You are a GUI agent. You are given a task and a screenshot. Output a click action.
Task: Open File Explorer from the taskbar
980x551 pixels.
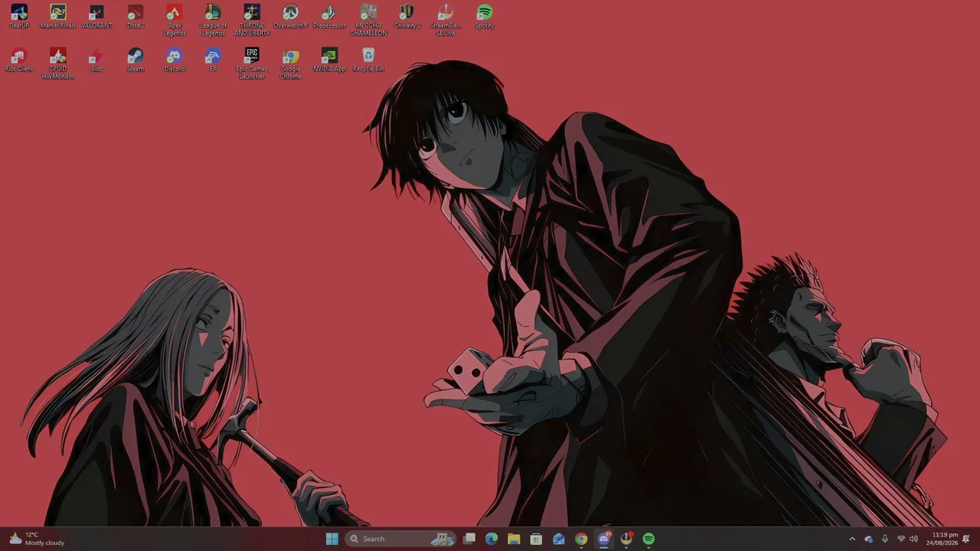pos(514,539)
